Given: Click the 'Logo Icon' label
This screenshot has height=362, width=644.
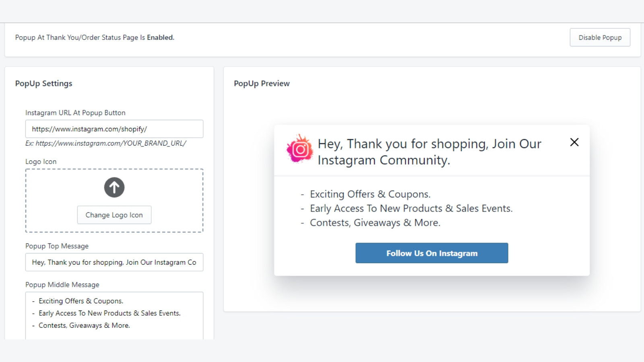Looking at the screenshot, I should pyautogui.click(x=41, y=161).
